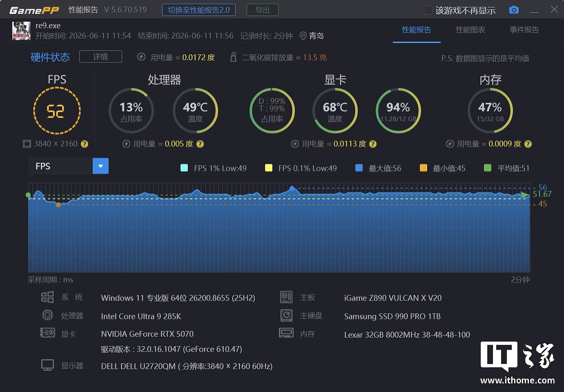
Task: Click the 系统 Windows system icon
Action: (47, 297)
